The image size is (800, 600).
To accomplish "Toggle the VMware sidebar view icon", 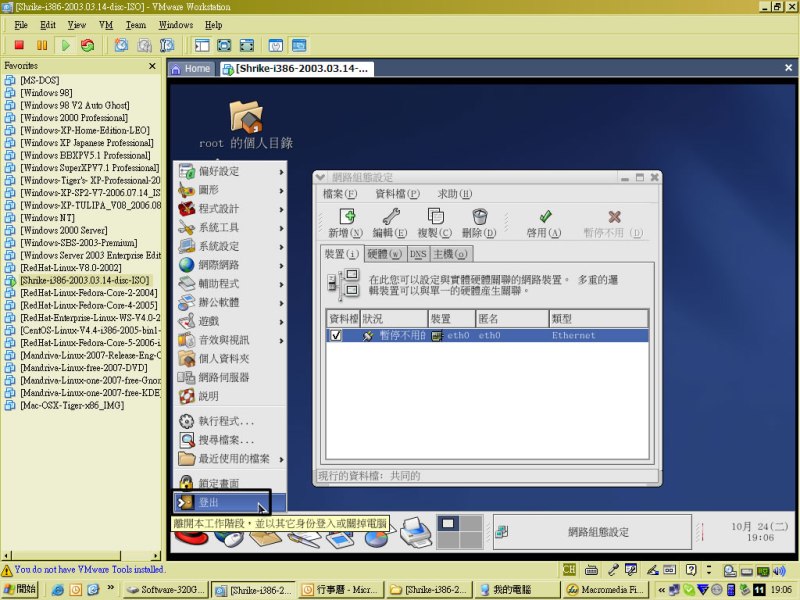I will coord(202,45).
